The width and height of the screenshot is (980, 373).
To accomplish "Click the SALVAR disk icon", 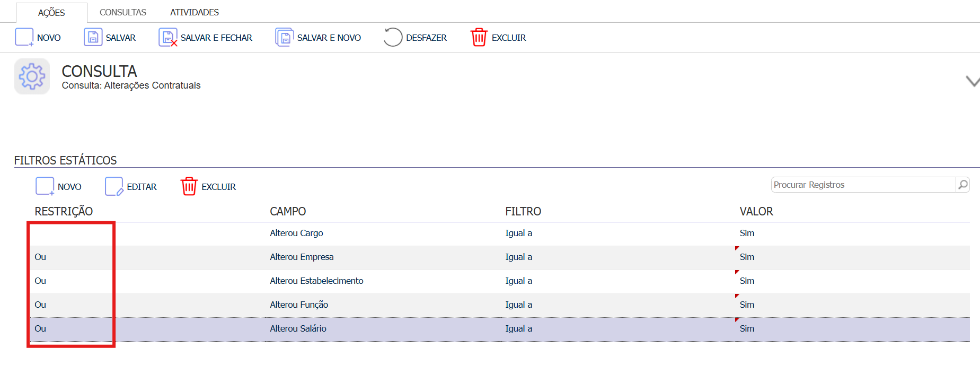I will point(93,38).
